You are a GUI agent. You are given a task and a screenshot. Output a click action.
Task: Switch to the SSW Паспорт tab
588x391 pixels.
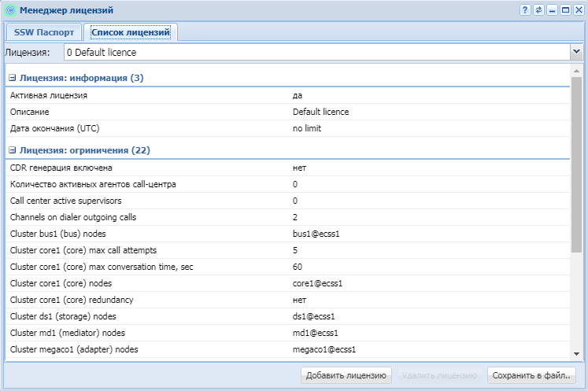pyautogui.click(x=44, y=32)
